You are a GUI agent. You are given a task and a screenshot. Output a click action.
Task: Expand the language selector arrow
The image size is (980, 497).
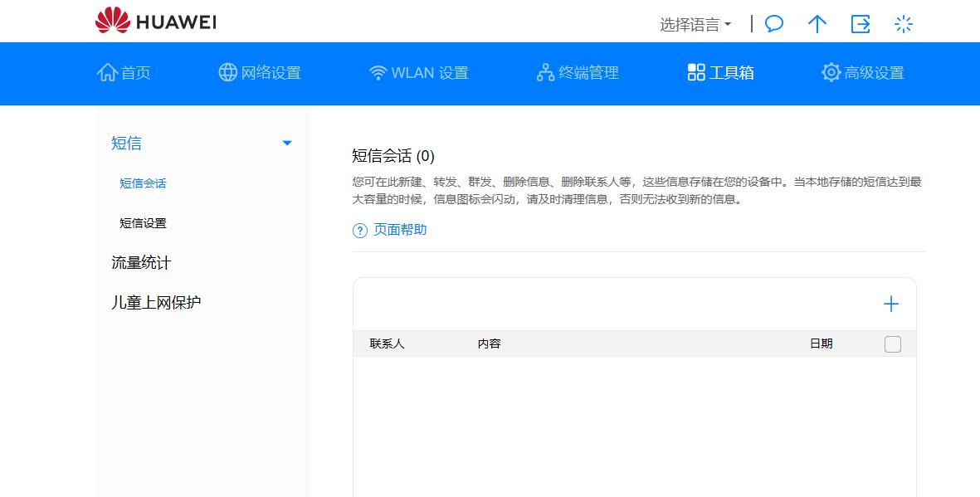[x=728, y=24]
